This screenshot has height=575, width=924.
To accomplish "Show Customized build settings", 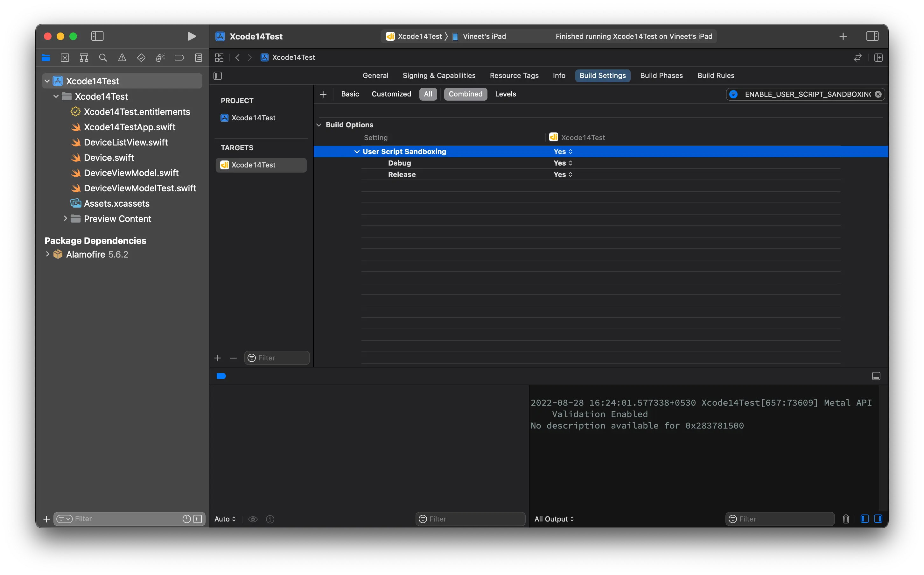I will [391, 94].
